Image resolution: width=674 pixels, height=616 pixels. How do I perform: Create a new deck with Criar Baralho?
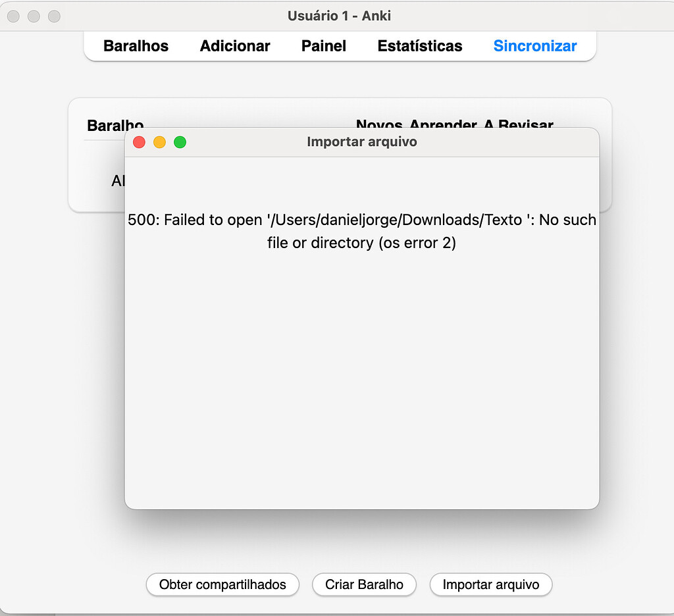[364, 584]
